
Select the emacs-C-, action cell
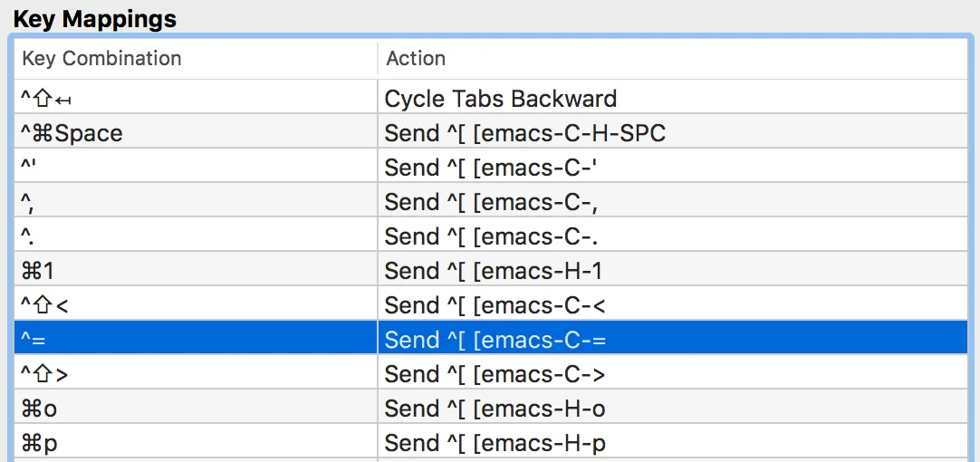491,202
